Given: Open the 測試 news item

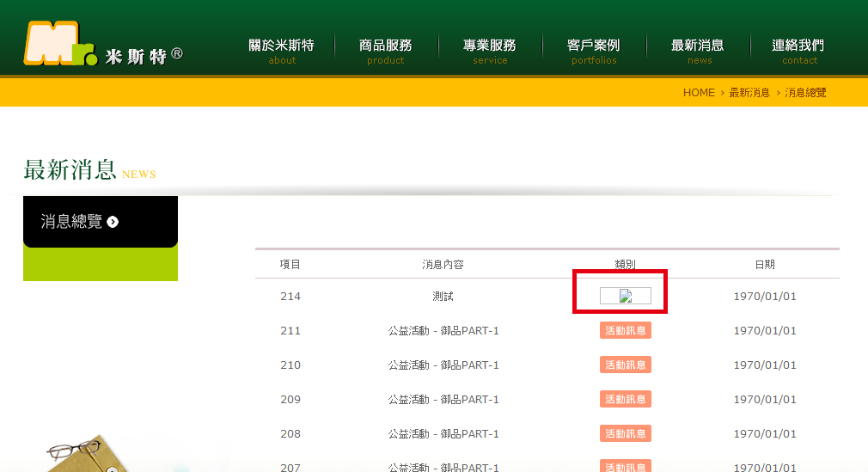Looking at the screenshot, I should click(443, 296).
